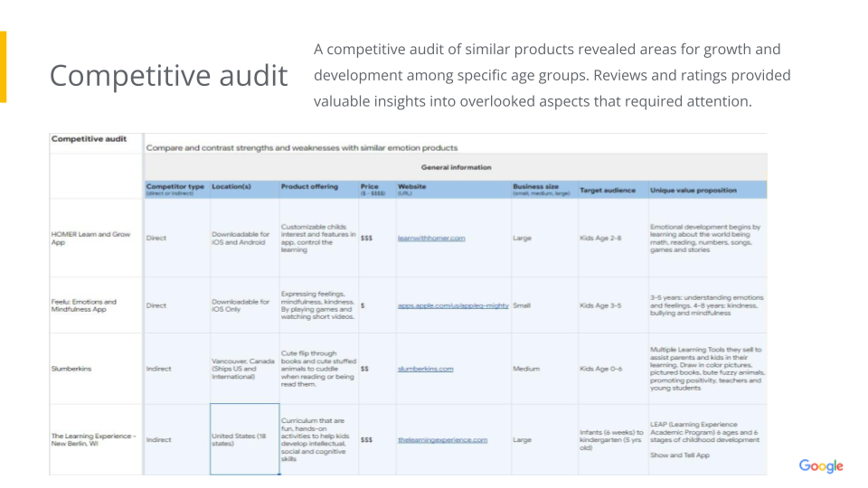
Task: Click the "Location(s)" column header
Action: pos(231,188)
